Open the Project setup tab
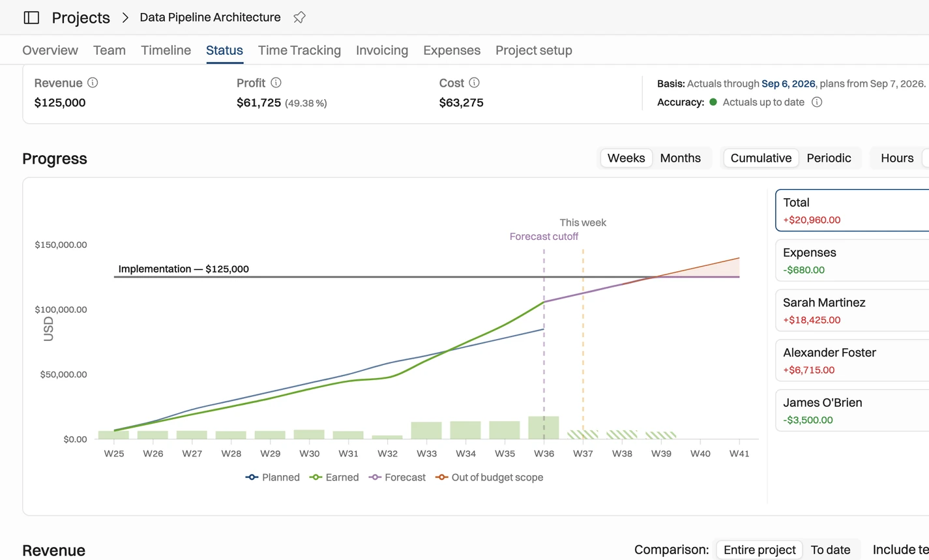Image resolution: width=929 pixels, height=560 pixels. [534, 50]
